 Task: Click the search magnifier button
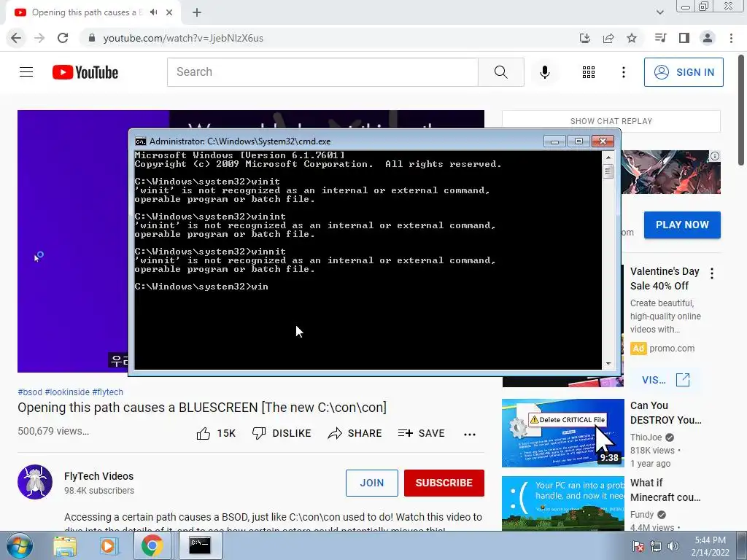500,72
